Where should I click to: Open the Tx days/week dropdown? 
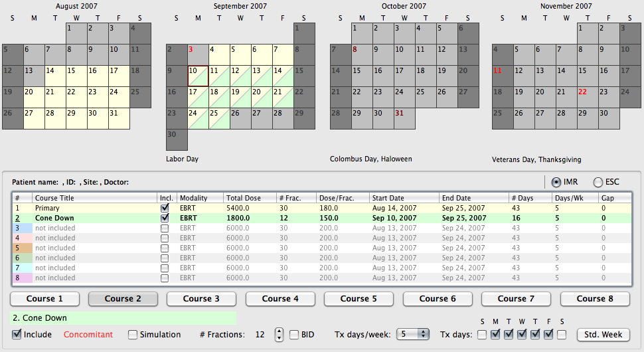click(412, 335)
